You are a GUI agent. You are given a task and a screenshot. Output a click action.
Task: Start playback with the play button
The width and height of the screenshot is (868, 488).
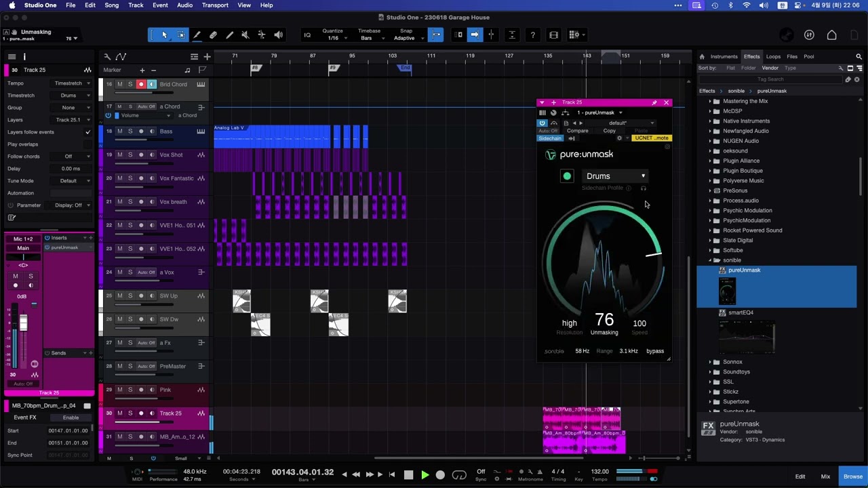[425, 475]
